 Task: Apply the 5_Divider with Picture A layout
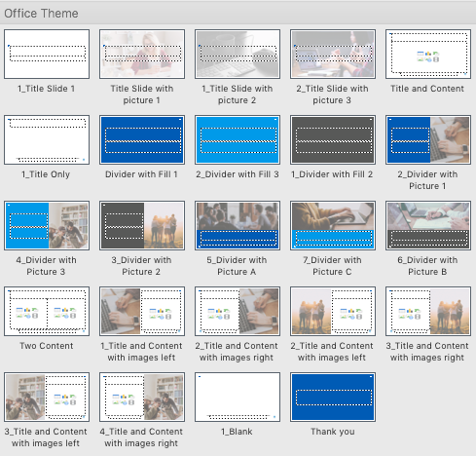238,225
